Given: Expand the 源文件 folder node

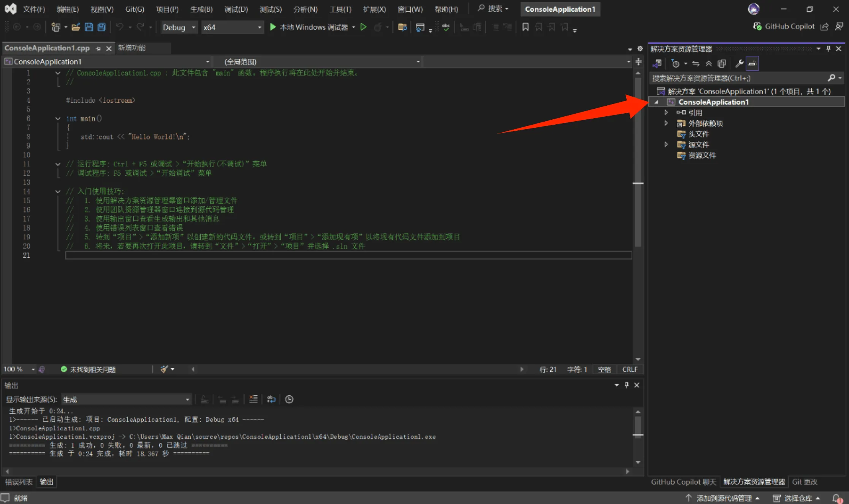Looking at the screenshot, I should (x=666, y=144).
